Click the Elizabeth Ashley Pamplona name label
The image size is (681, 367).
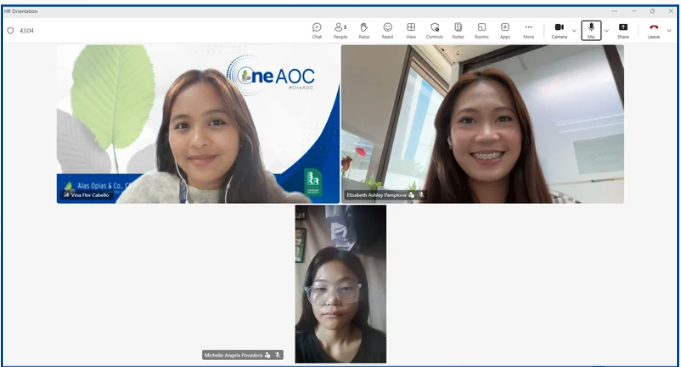tap(377, 195)
